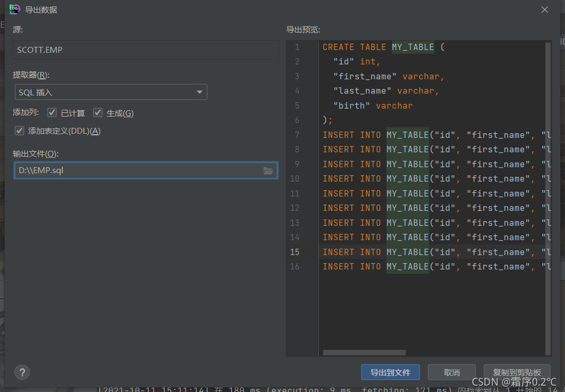Close the export data dialog
The image size is (565, 392).
pos(544,10)
